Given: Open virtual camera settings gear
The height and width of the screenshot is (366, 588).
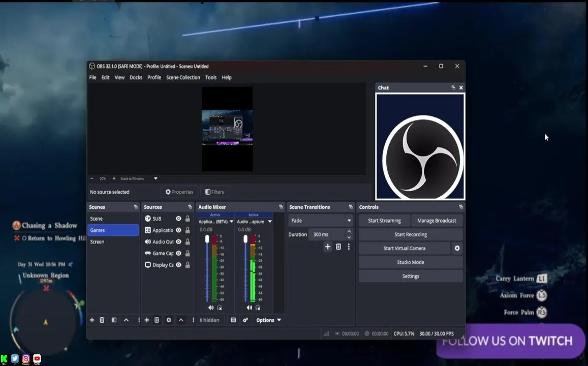Looking at the screenshot, I should click(x=457, y=248).
